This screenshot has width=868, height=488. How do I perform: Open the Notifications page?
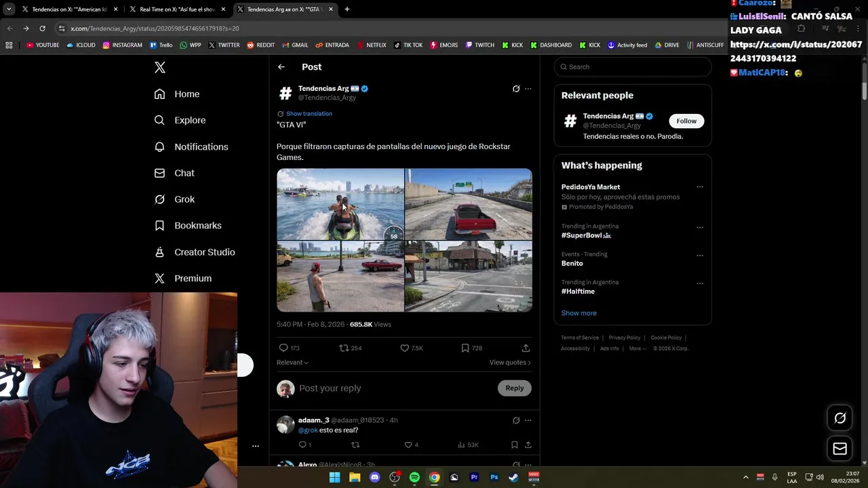[191, 146]
